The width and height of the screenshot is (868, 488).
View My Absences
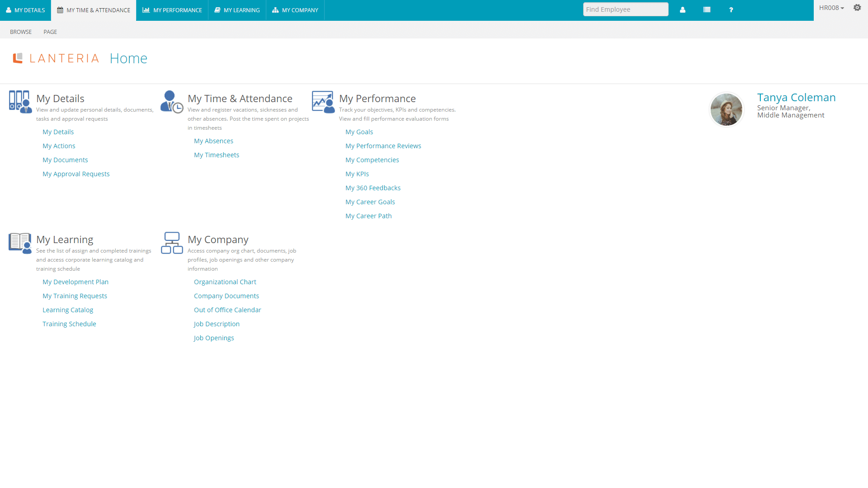tap(213, 141)
